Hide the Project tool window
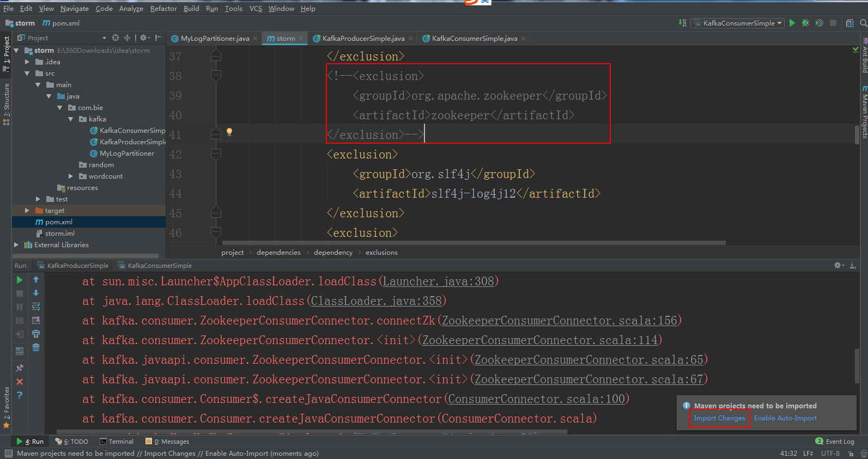 [x=158, y=38]
